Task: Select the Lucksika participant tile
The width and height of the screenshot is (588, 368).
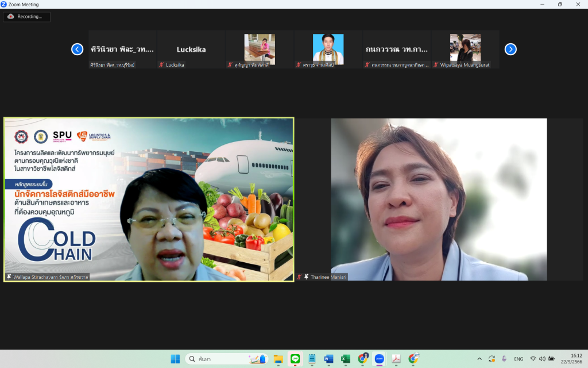Action: click(x=191, y=49)
